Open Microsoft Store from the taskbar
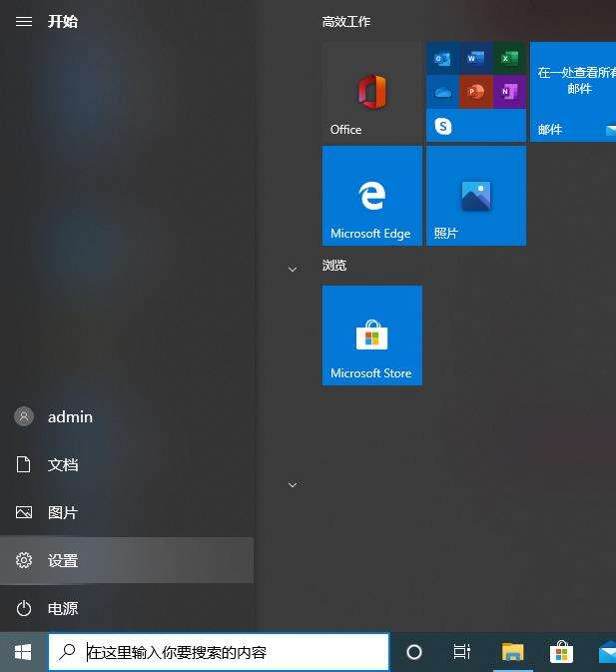This screenshot has width=616, height=672. [561, 652]
